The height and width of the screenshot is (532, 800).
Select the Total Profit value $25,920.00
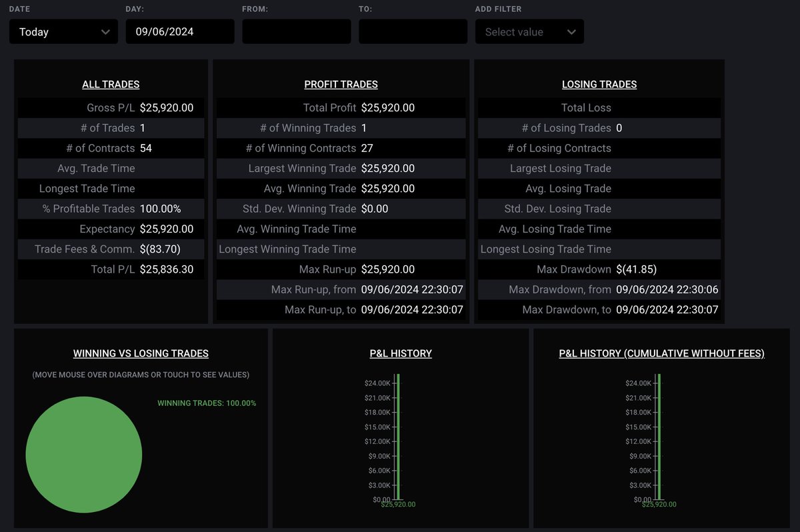[388, 107]
